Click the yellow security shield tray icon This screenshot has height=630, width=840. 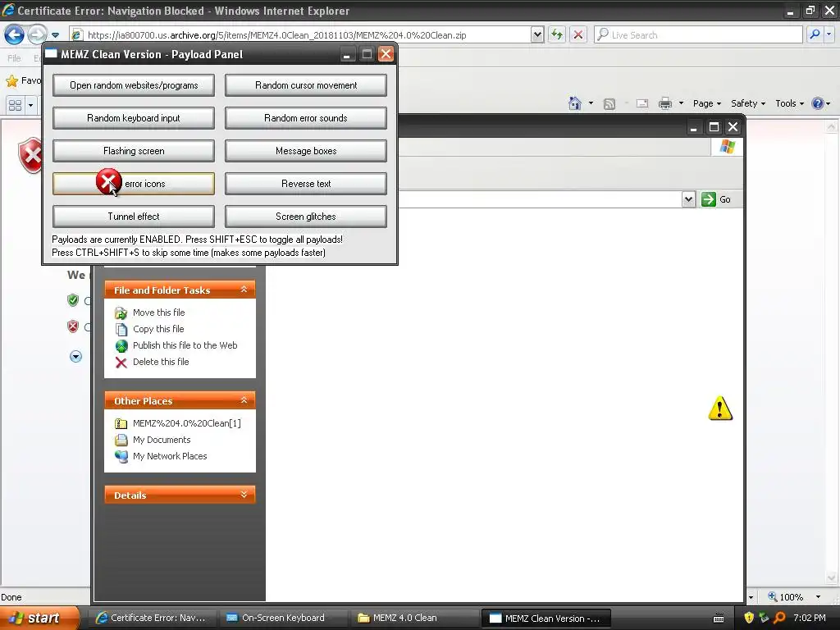pyautogui.click(x=749, y=618)
